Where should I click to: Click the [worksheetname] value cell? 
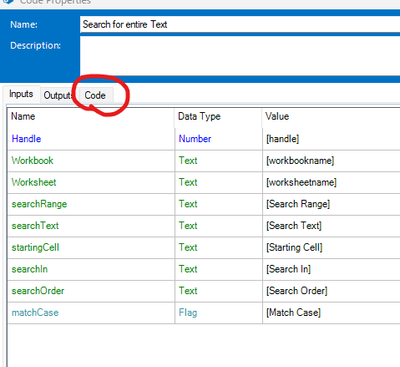pos(331,182)
